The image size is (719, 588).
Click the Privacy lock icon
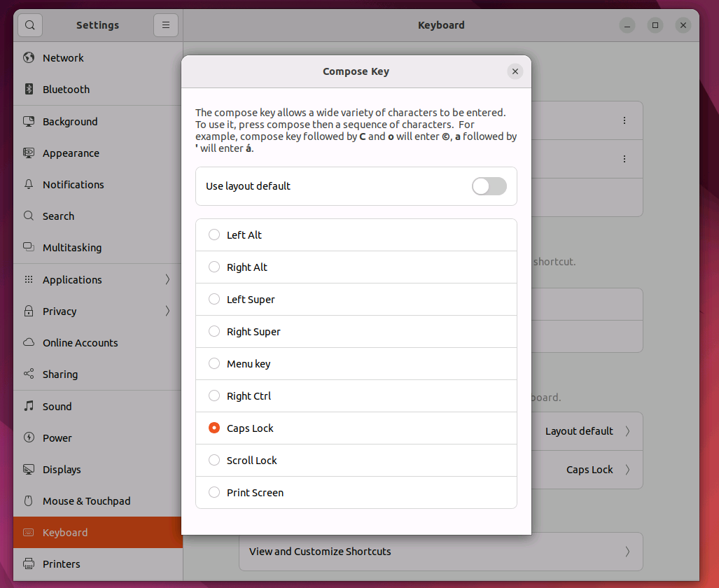(x=29, y=311)
